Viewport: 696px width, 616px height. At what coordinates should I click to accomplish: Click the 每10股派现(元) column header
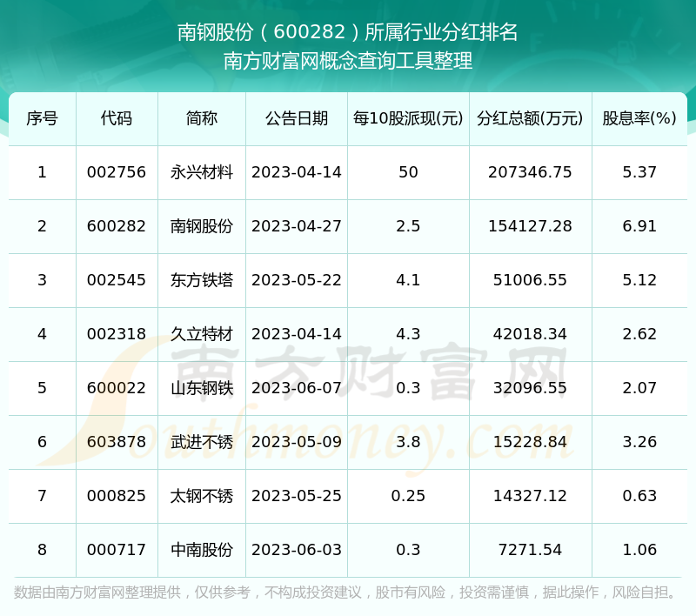[x=408, y=118]
